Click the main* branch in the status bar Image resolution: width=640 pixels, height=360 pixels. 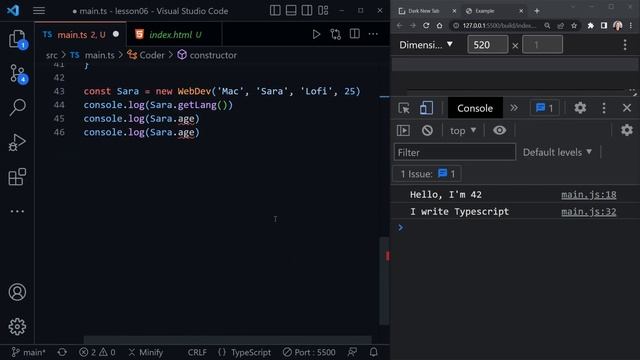coord(29,352)
